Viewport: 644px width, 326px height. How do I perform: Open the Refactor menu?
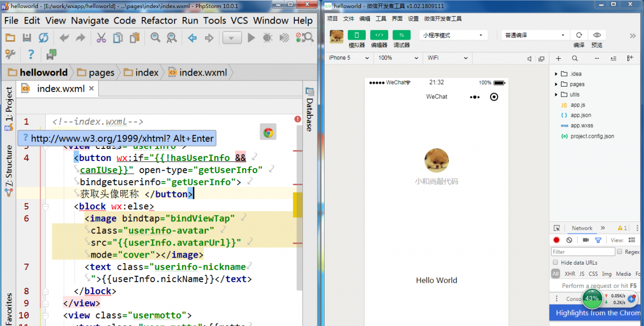[x=159, y=21]
